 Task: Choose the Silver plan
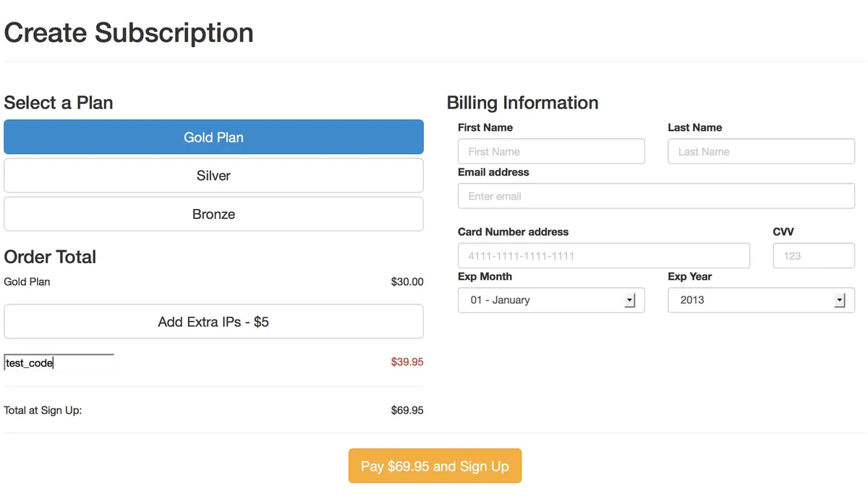(x=213, y=176)
